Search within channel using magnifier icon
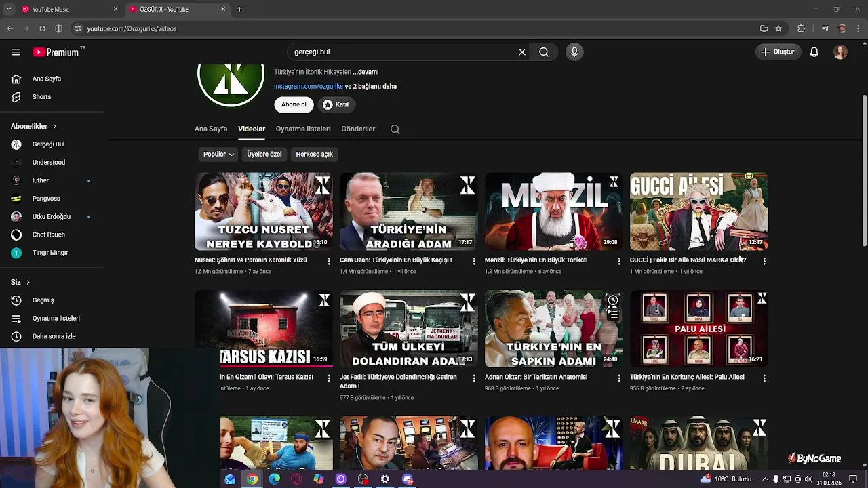This screenshot has width=868, height=488. tap(395, 129)
